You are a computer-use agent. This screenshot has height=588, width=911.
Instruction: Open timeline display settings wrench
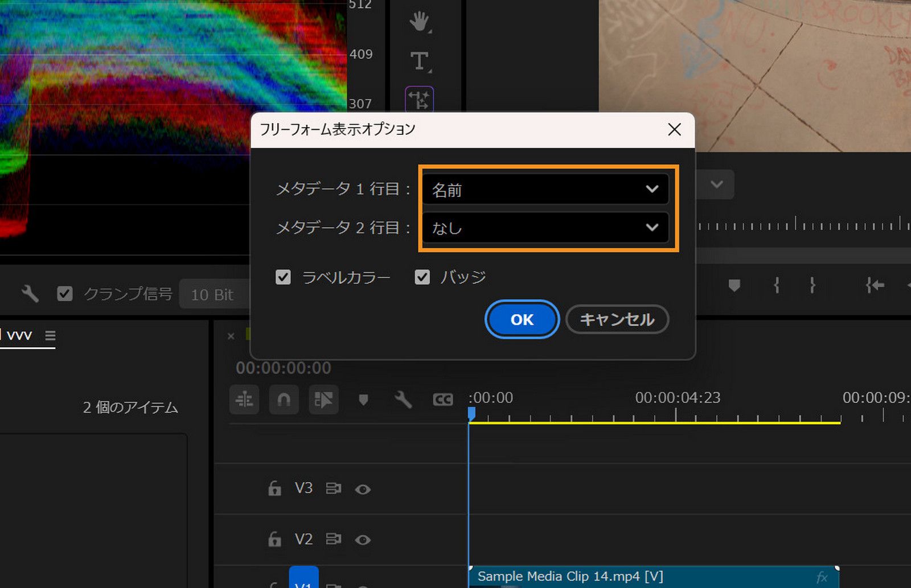click(403, 400)
